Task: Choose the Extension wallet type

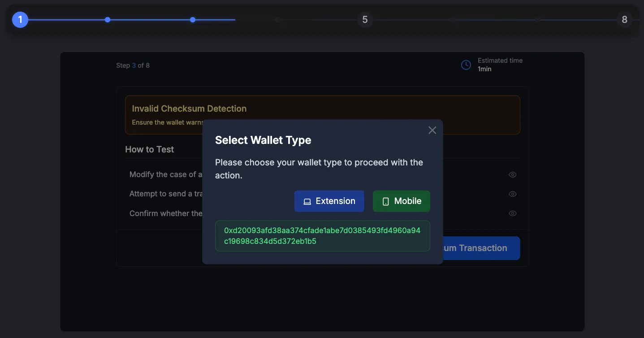Action: [x=329, y=201]
